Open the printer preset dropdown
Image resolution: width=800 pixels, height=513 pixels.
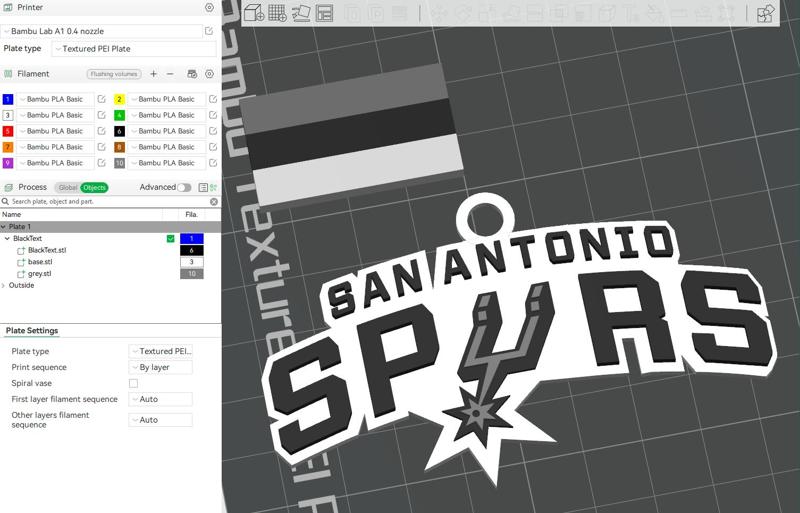(x=102, y=31)
